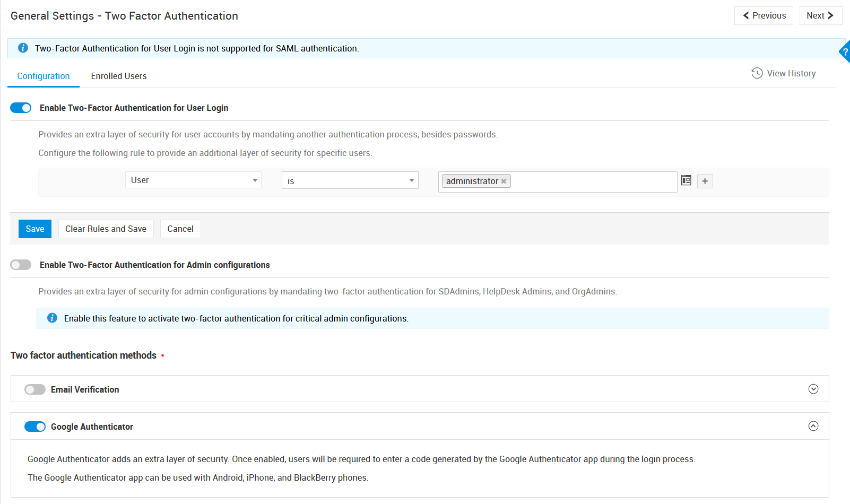The image size is (850, 504).
Task: Collapse the Google Authenticator section
Action: tap(813, 426)
